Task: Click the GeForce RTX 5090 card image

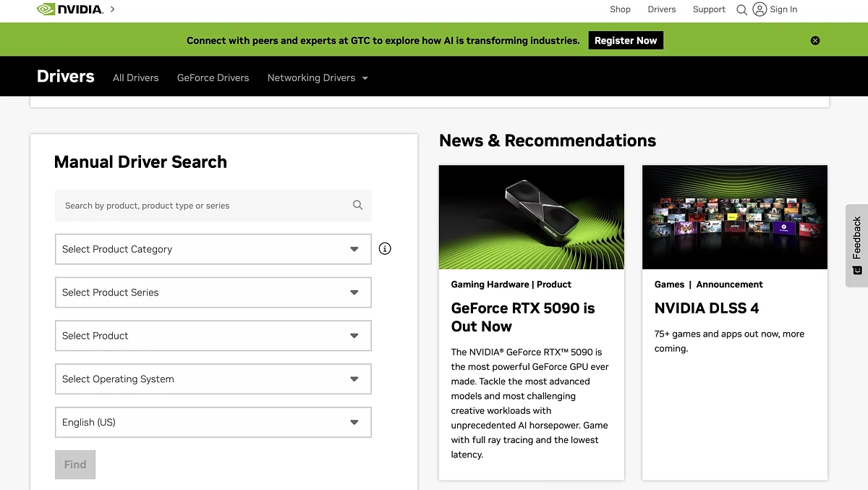Action: click(532, 217)
